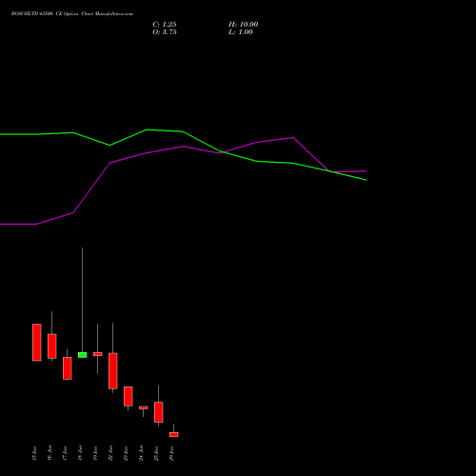Click the opening price value O: 3.75
This screenshot has width=476, height=476.
coord(165,32)
